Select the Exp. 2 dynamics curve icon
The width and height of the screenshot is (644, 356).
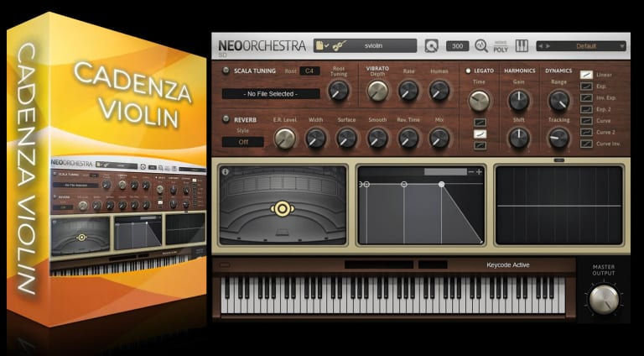coord(586,109)
